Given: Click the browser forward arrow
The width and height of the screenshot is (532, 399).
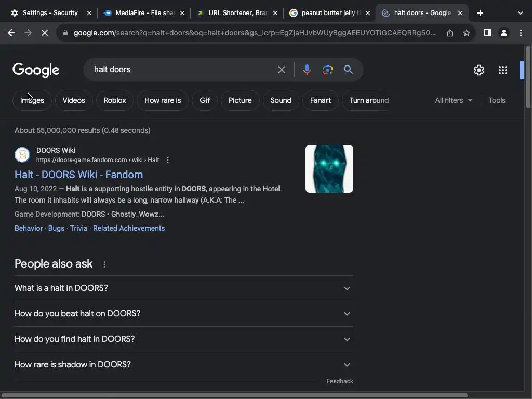Looking at the screenshot, I should 28,33.
